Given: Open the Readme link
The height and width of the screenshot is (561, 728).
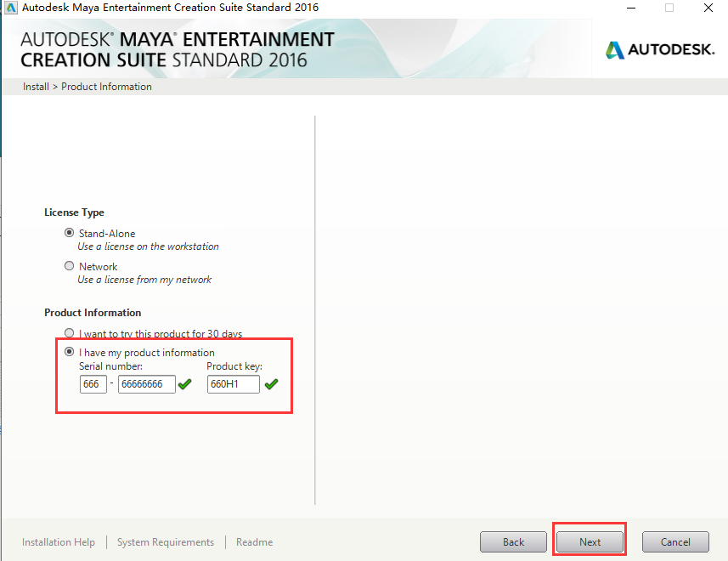Looking at the screenshot, I should [x=255, y=542].
